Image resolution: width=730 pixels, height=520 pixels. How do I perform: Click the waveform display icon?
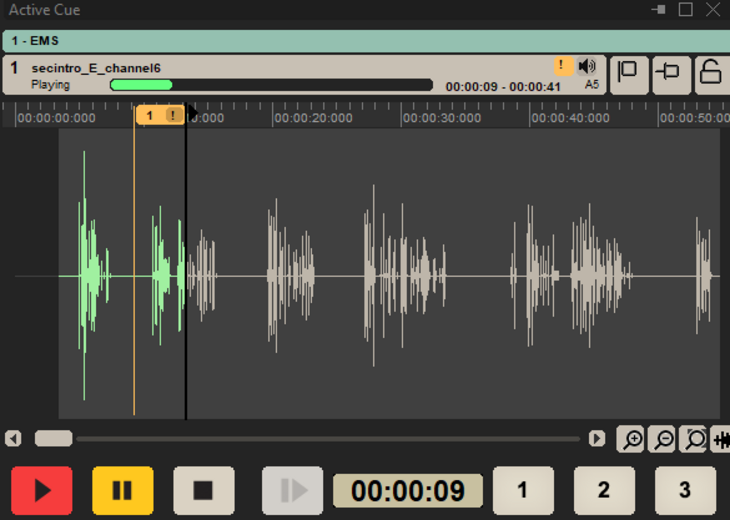(x=722, y=439)
